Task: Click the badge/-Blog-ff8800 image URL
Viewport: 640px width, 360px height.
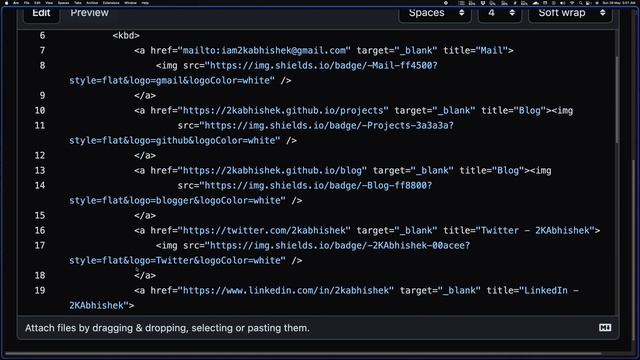Action: (x=318, y=186)
